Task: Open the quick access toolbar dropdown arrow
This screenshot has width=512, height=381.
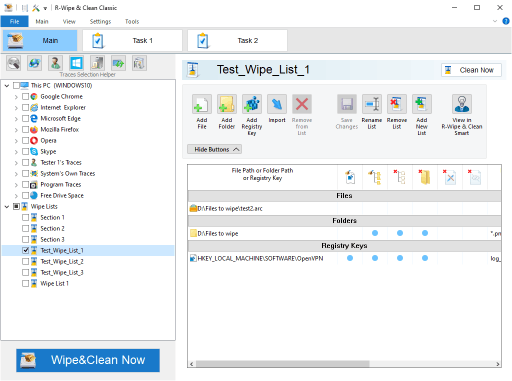Action: coord(45,8)
